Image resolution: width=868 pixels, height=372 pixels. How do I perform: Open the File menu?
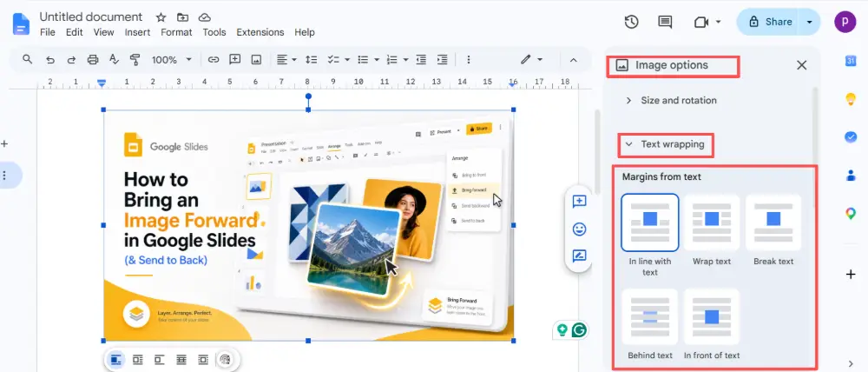[48, 32]
